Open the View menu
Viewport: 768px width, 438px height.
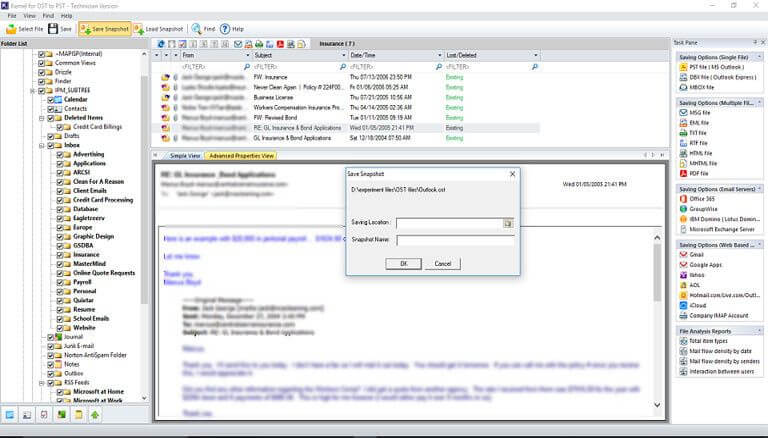pos(29,16)
